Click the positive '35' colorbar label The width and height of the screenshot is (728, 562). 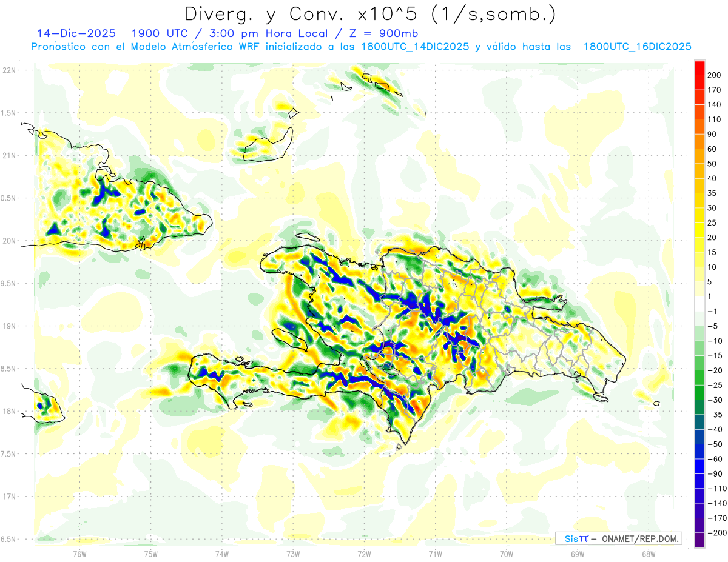(x=713, y=193)
